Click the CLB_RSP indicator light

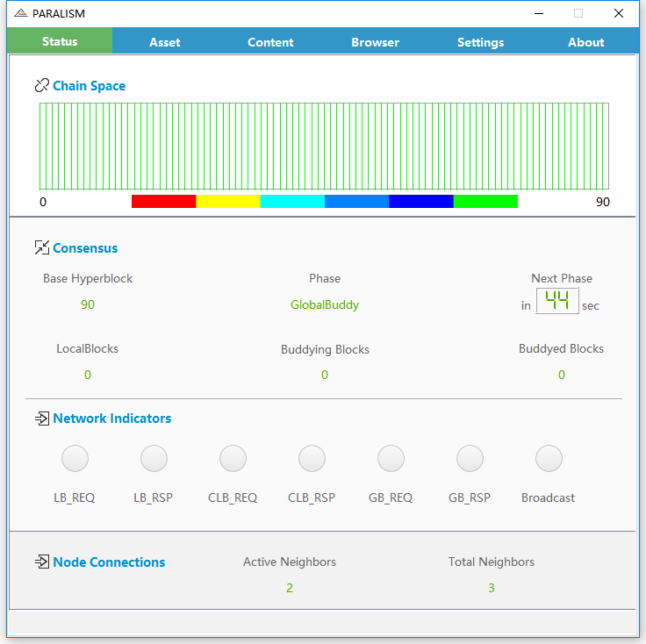(312, 458)
